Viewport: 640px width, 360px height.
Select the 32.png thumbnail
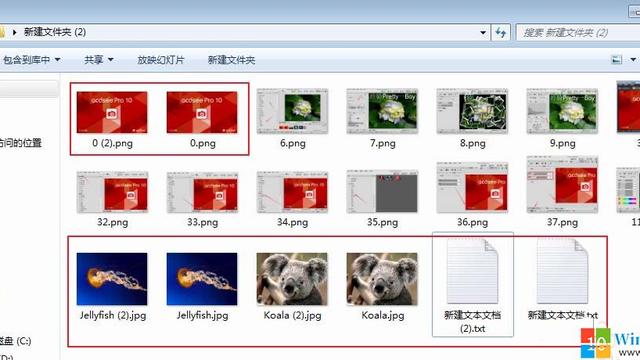click(x=112, y=192)
